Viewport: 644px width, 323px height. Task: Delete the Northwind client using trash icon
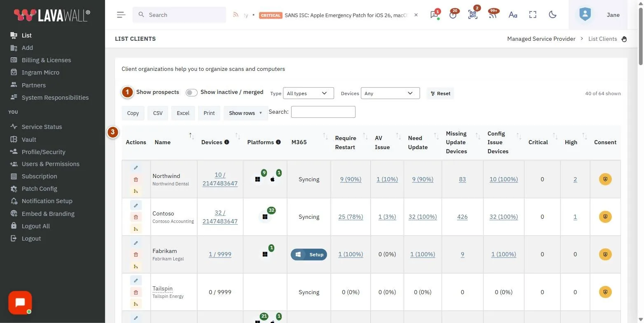tap(136, 180)
